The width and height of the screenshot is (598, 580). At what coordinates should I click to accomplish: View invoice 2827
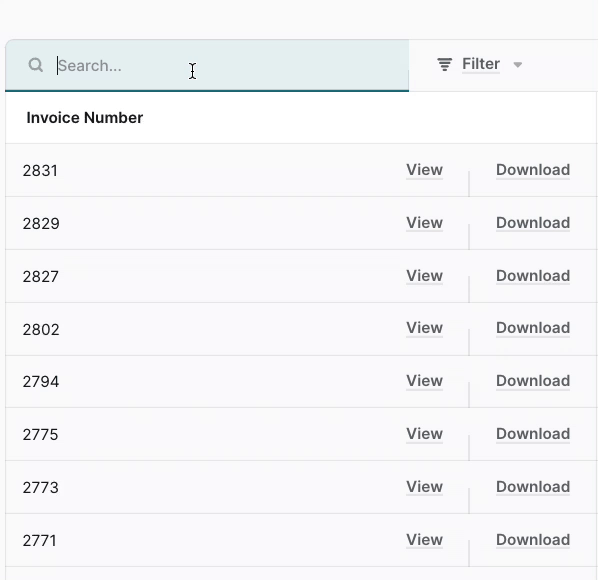pos(424,276)
